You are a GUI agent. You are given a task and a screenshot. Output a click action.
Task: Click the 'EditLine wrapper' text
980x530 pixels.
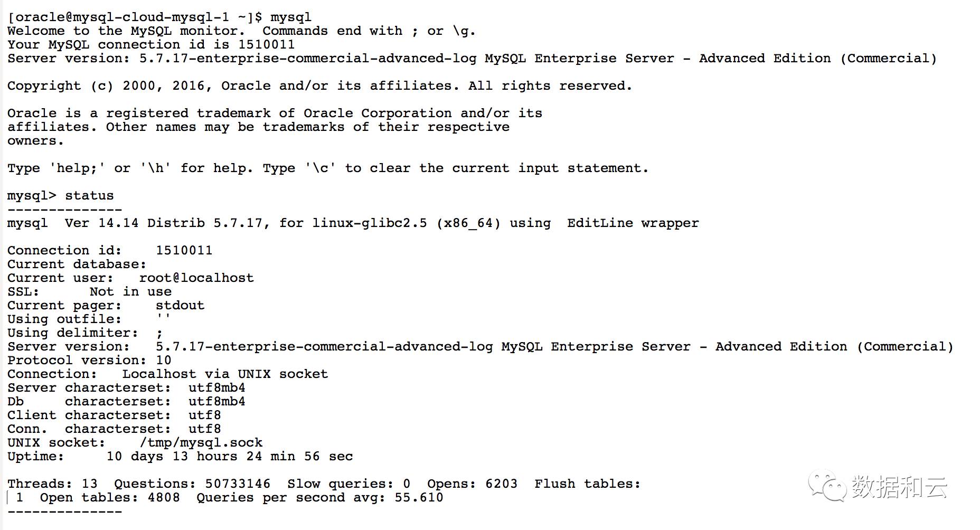click(633, 223)
